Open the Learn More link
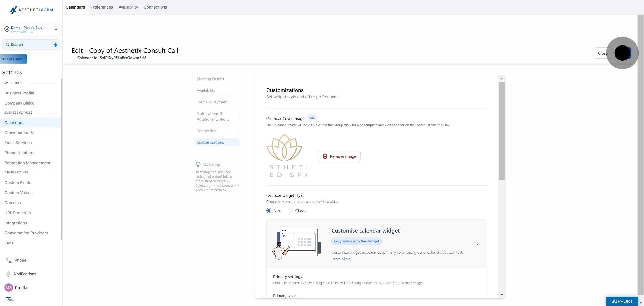Image resolution: width=644 pixels, height=306 pixels. point(341,259)
